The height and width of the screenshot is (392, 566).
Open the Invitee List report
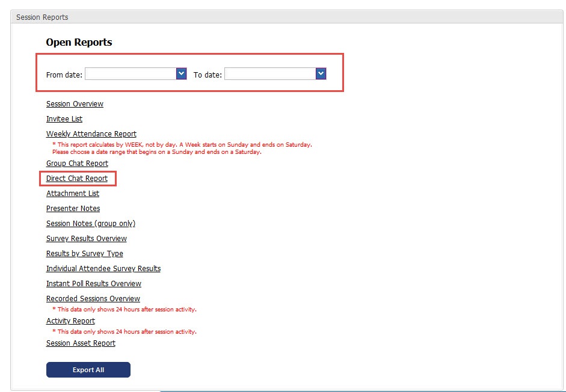[x=64, y=119]
